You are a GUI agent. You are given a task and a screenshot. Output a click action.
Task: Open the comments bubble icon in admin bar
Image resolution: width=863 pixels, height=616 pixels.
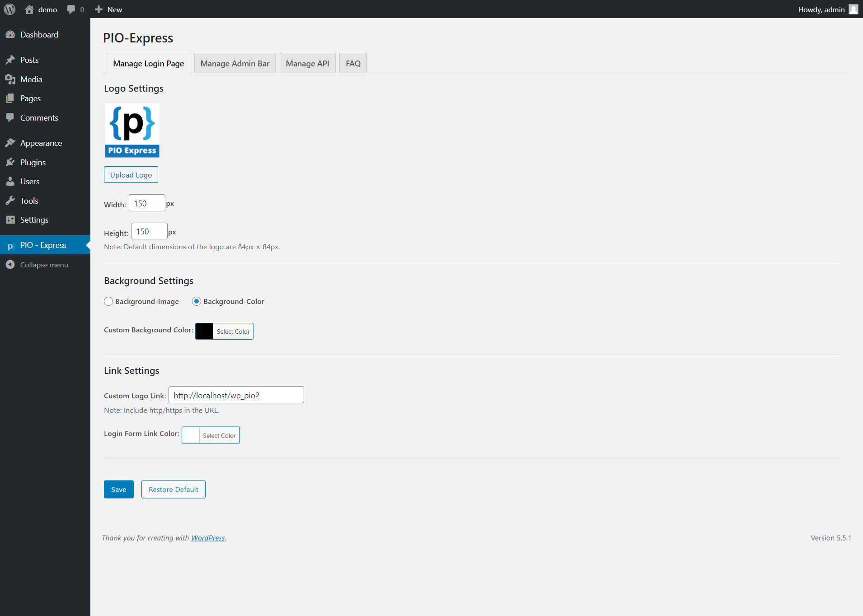71,9
